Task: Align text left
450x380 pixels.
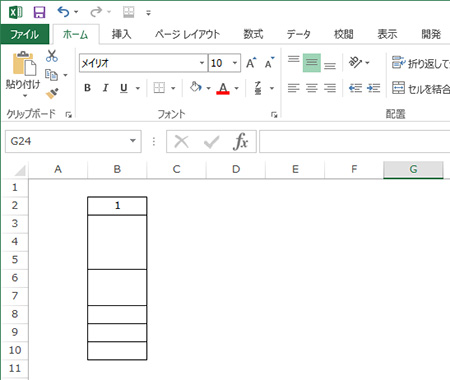Action: point(294,88)
